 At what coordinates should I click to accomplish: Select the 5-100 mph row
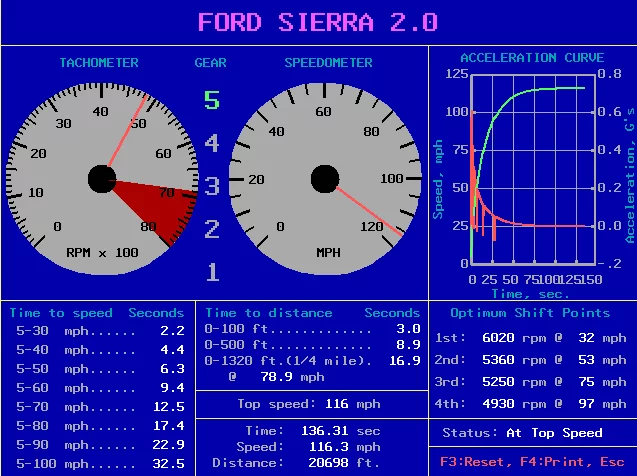pos(100,463)
